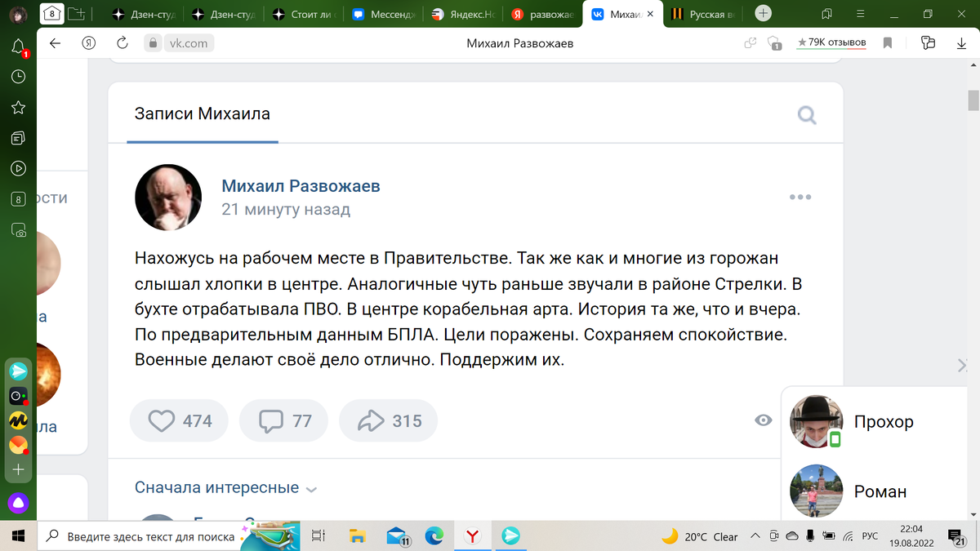
Task: Open the browser hamburger menu
Action: pyautogui.click(x=860, y=14)
